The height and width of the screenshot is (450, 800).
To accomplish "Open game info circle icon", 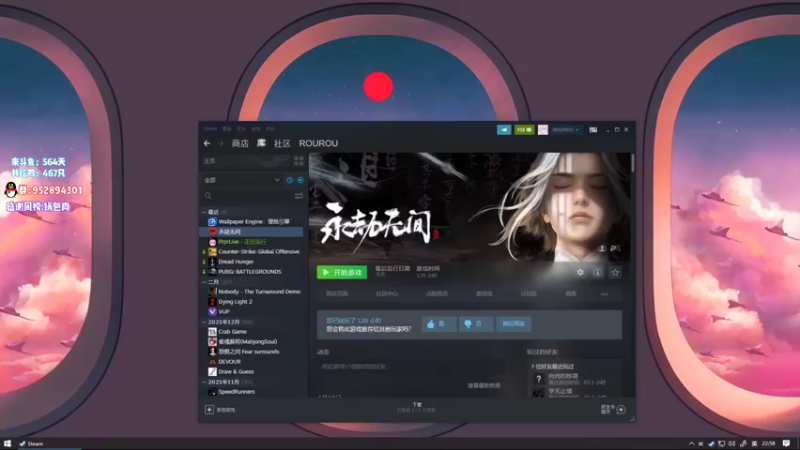I will [597, 272].
